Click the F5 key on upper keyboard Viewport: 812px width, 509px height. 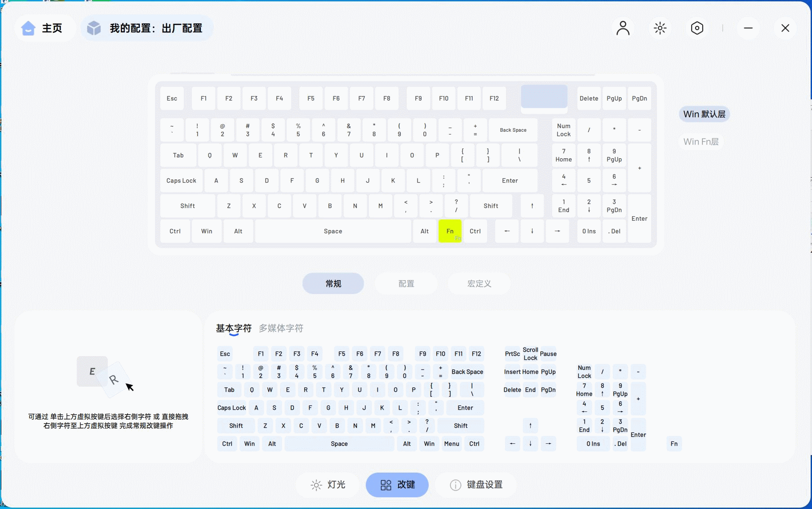click(311, 98)
